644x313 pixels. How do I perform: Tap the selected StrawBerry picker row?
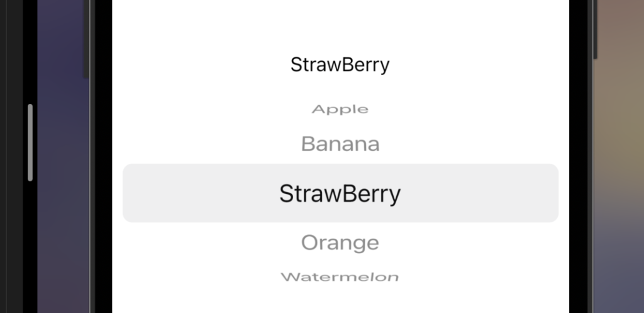pyautogui.click(x=340, y=193)
